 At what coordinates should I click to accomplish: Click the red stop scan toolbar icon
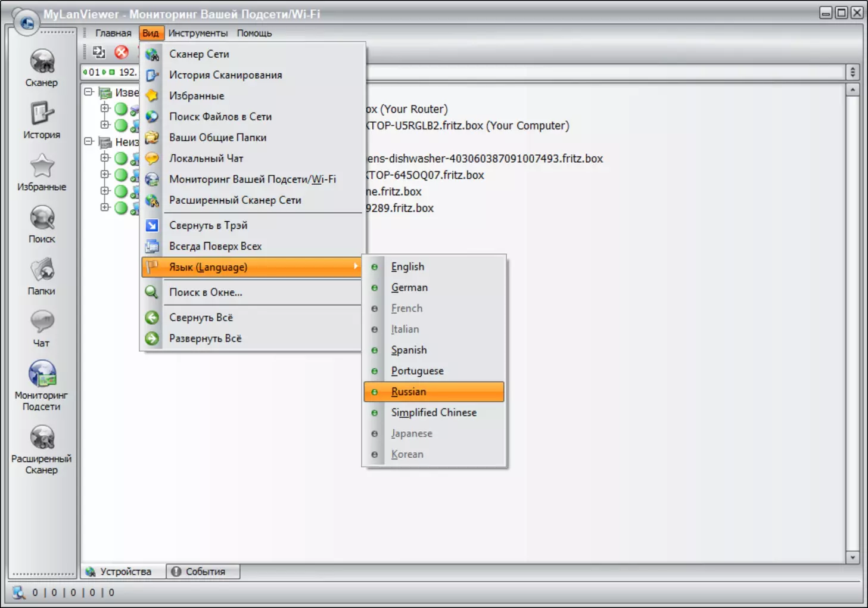[122, 52]
